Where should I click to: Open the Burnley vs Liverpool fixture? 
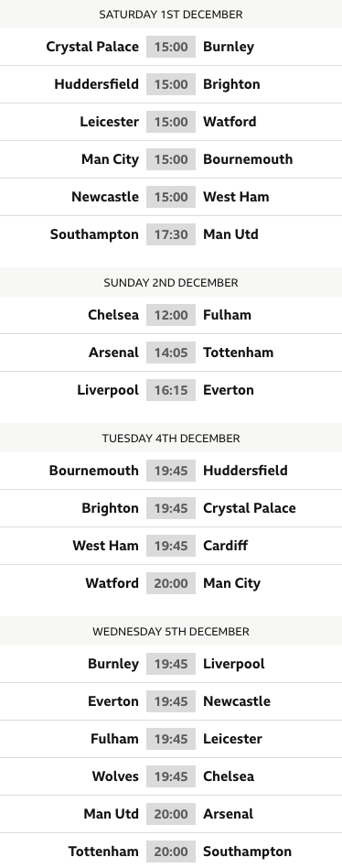coord(171,664)
